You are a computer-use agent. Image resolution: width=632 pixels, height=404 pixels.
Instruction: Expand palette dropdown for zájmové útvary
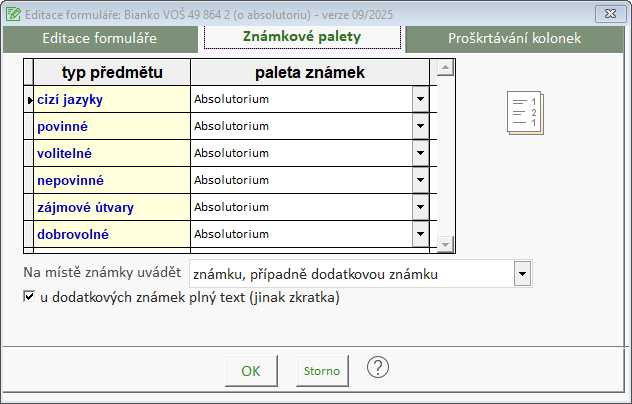[420, 207]
